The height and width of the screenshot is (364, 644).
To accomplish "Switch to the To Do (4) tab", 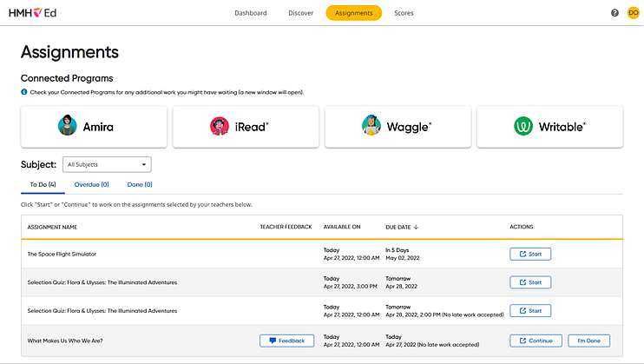I will pos(43,185).
